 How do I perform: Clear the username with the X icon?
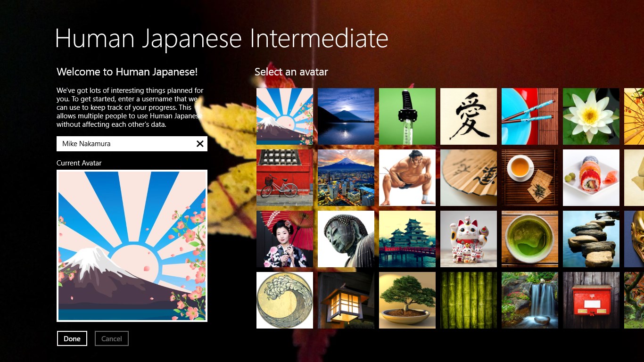[200, 144]
